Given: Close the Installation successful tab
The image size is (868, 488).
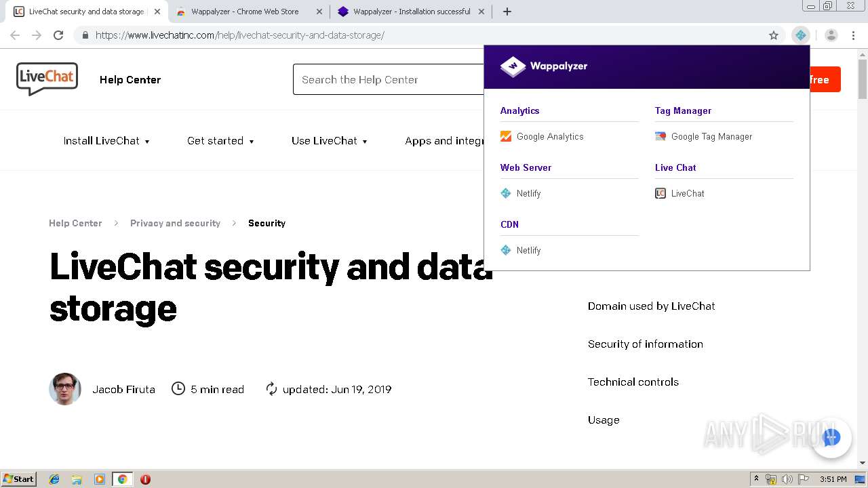Looking at the screenshot, I should tap(481, 12).
